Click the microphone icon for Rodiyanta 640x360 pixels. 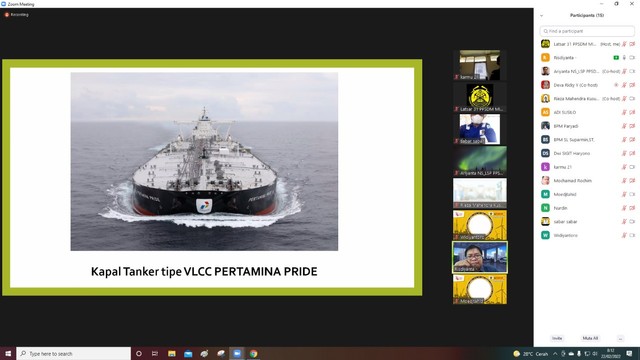[624, 58]
